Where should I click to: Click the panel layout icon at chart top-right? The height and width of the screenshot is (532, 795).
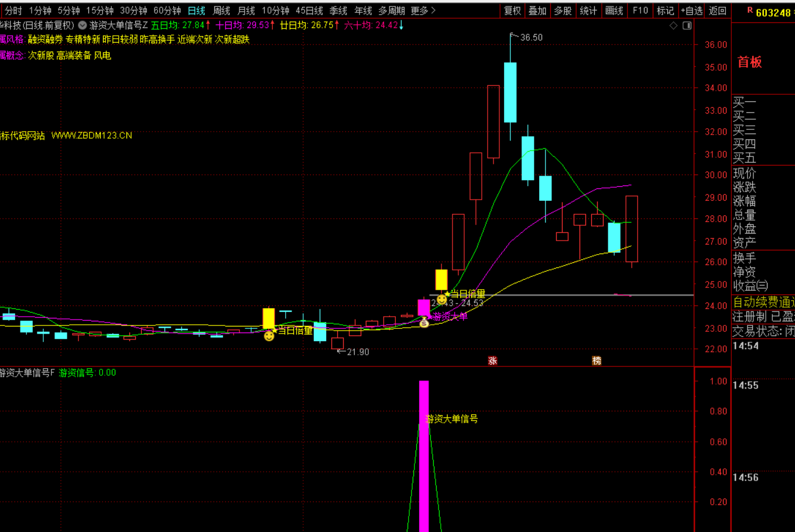(x=687, y=26)
